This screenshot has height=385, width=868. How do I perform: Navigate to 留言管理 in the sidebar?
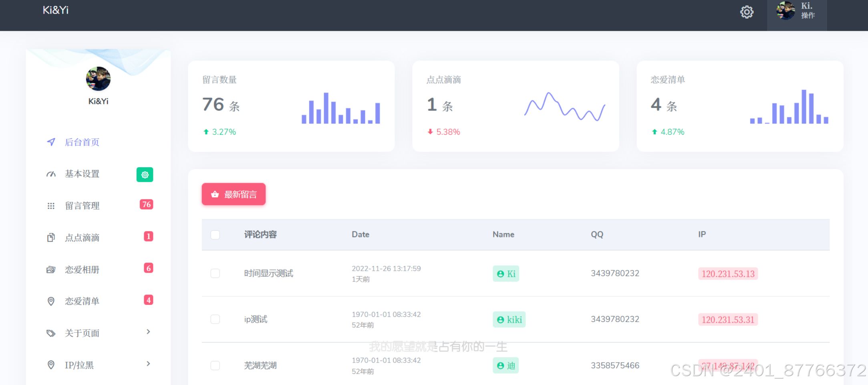[x=82, y=206]
